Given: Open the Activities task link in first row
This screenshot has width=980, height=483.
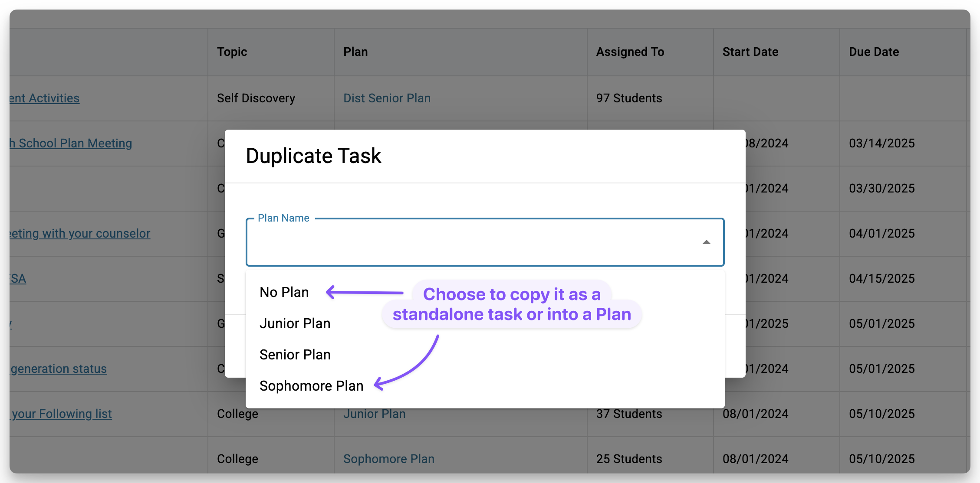Looking at the screenshot, I should [x=45, y=98].
